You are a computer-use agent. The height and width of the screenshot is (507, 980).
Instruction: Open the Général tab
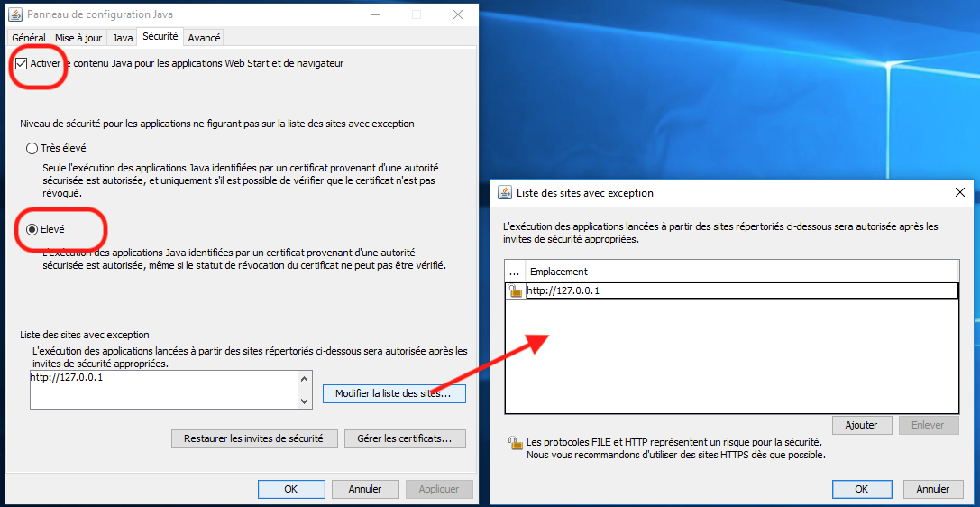click(29, 38)
